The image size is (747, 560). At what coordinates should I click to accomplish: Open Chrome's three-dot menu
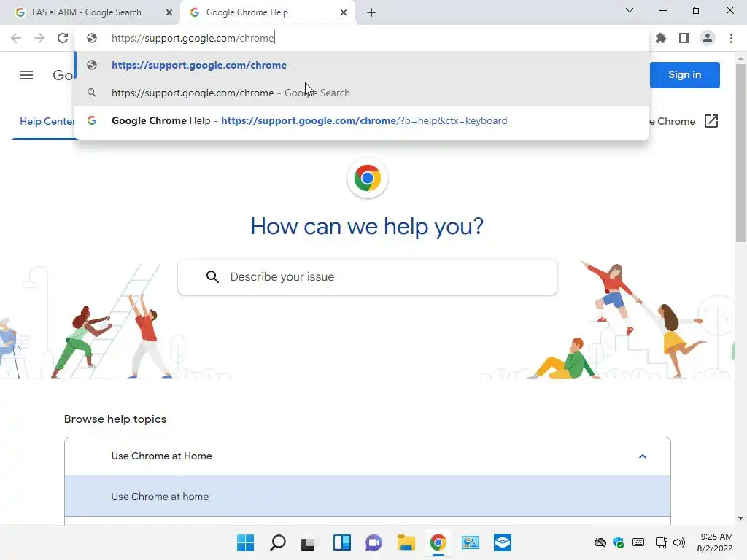pyautogui.click(x=731, y=38)
